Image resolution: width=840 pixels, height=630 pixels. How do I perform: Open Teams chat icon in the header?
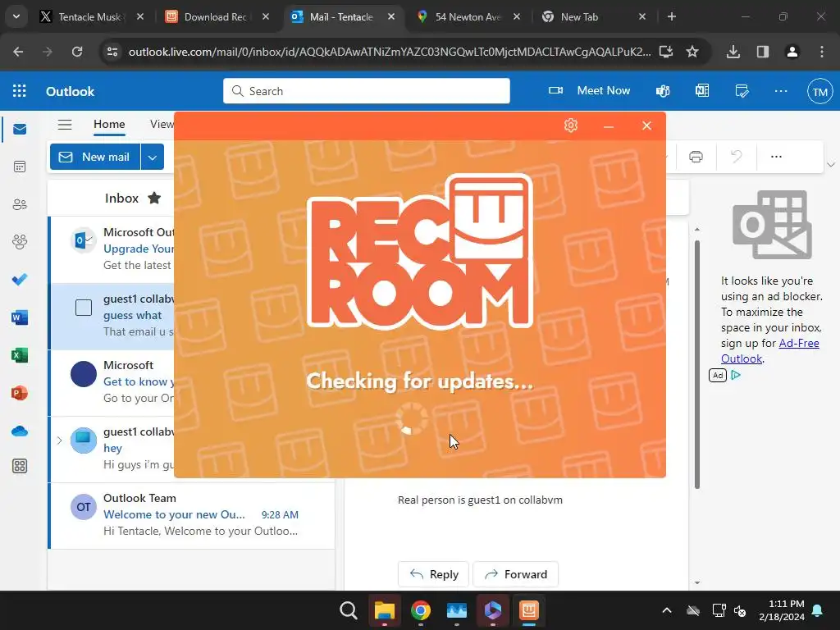663,90
